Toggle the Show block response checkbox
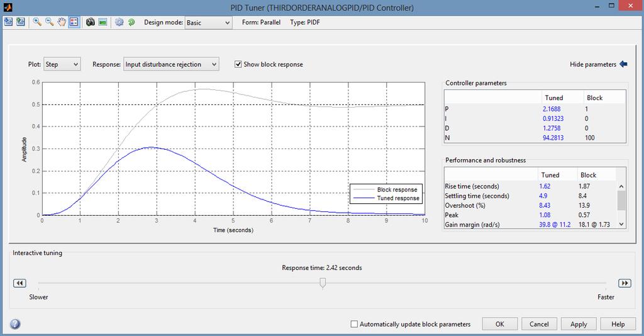This screenshot has width=644, height=336. coord(238,64)
